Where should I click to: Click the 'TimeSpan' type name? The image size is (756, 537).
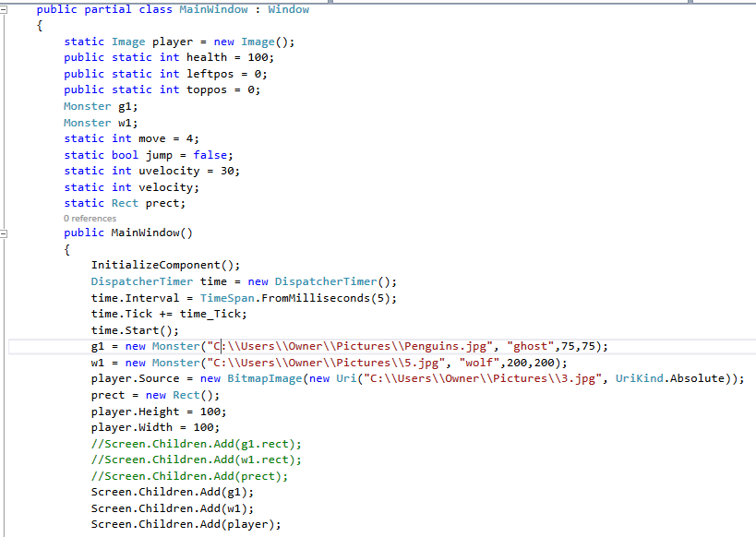coord(227,298)
